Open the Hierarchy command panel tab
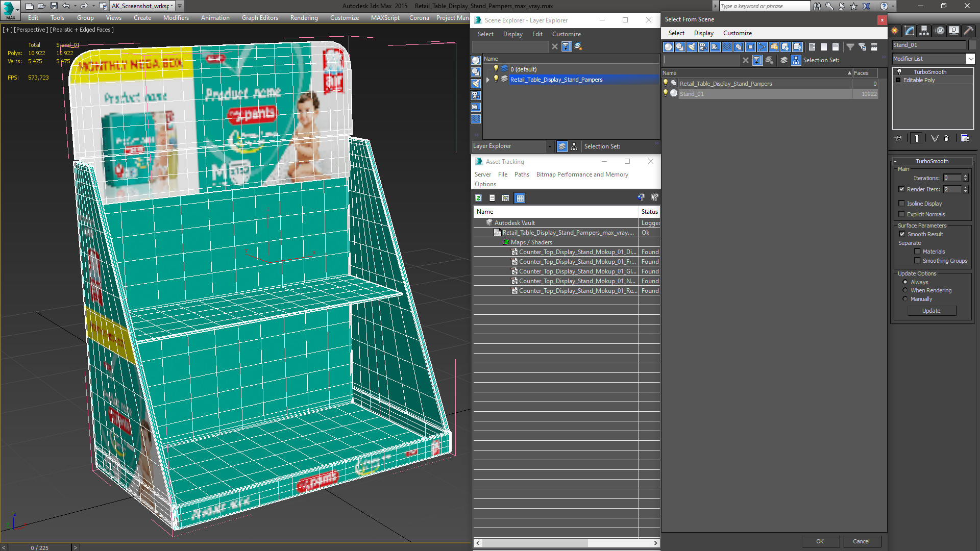 point(924,31)
